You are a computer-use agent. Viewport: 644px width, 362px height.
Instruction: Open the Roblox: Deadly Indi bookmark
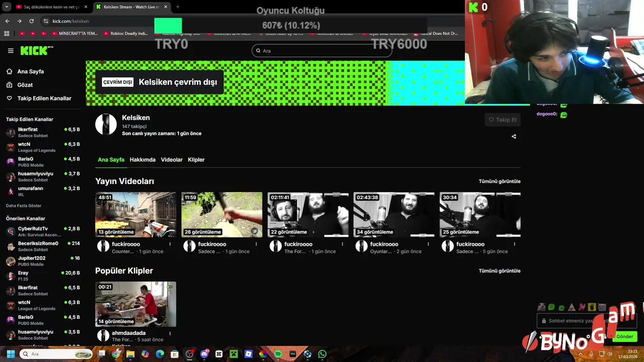coord(126,34)
